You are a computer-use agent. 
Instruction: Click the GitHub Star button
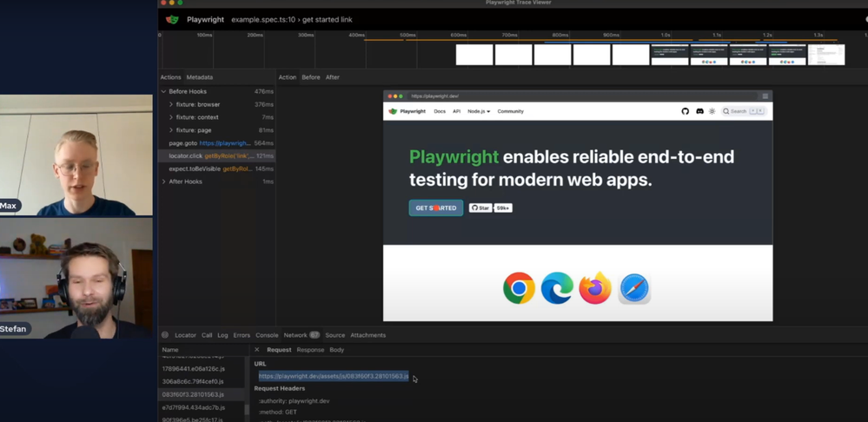(x=480, y=208)
